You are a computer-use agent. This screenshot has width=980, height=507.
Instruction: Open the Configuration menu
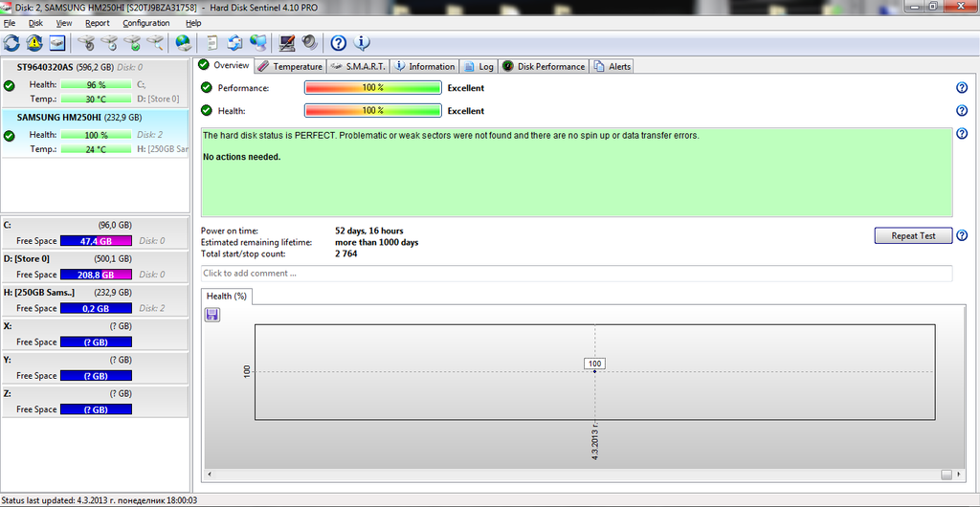[145, 23]
